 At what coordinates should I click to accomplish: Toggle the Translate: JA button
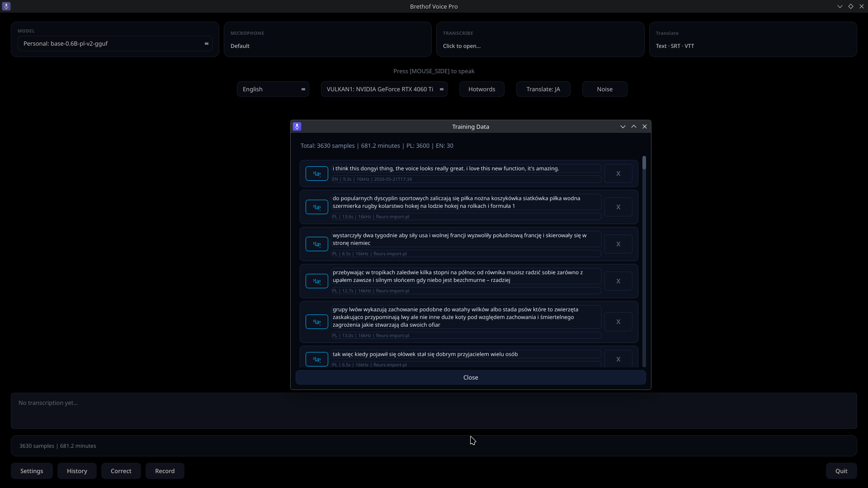pyautogui.click(x=543, y=89)
